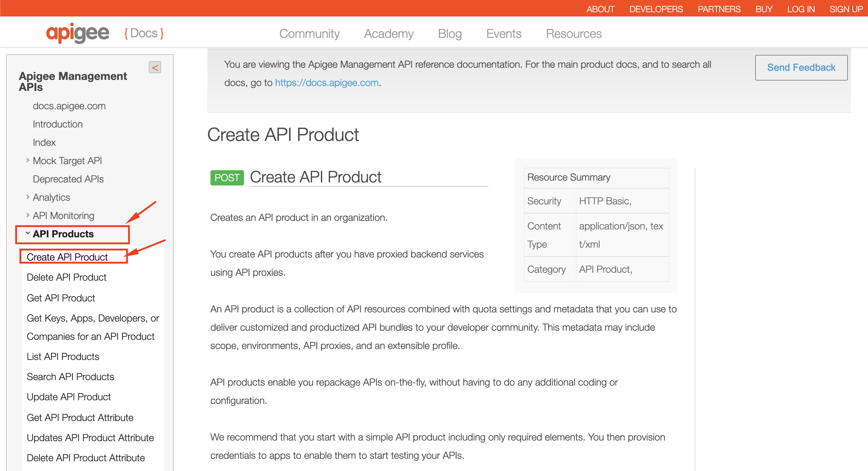Screen dimensions: 868x471
Task: Open the { Docs } link
Action: (144, 33)
